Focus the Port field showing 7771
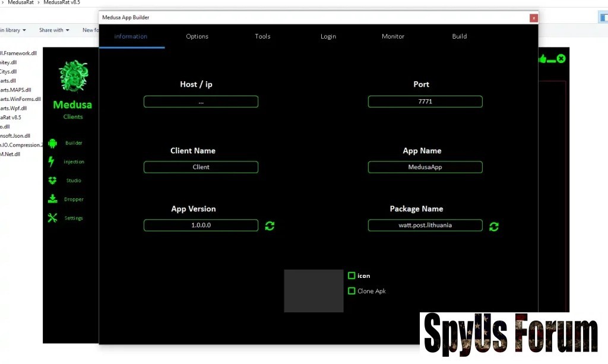 425,102
